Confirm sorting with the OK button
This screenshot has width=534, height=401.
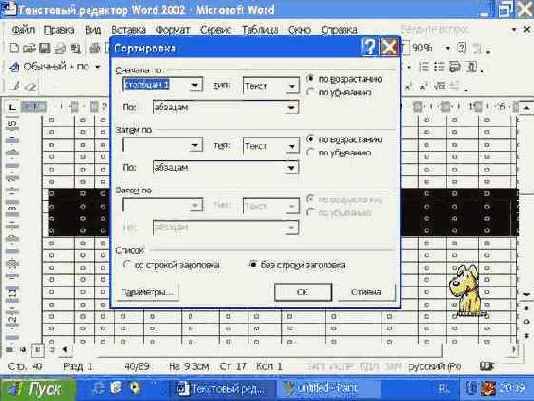coord(303,292)
